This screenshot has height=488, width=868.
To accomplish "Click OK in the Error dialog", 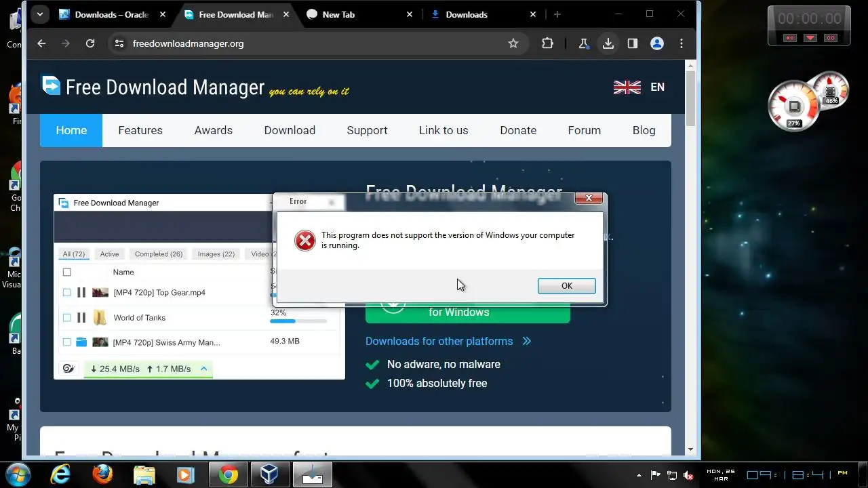I will [x=566, y=286].
